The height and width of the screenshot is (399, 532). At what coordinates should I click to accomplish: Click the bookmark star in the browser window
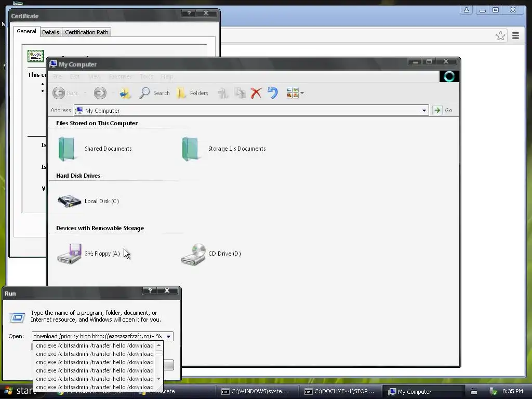(x=500, y=36)
